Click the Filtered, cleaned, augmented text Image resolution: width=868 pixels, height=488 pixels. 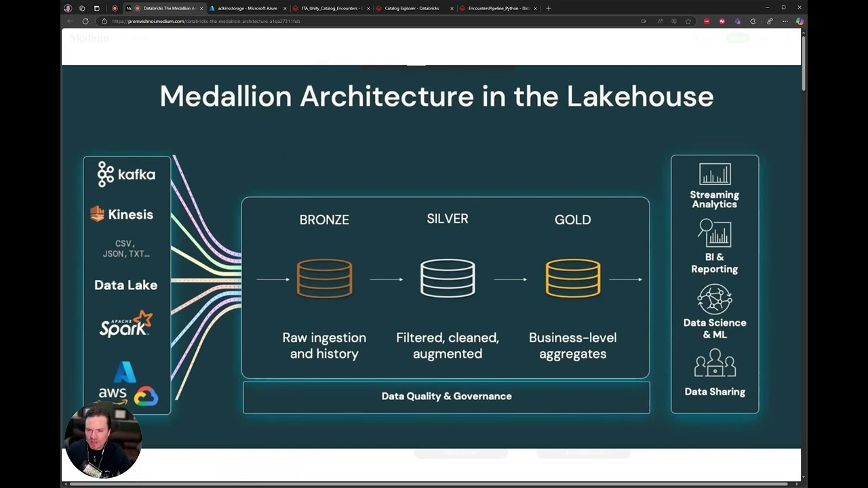(448, 346)
